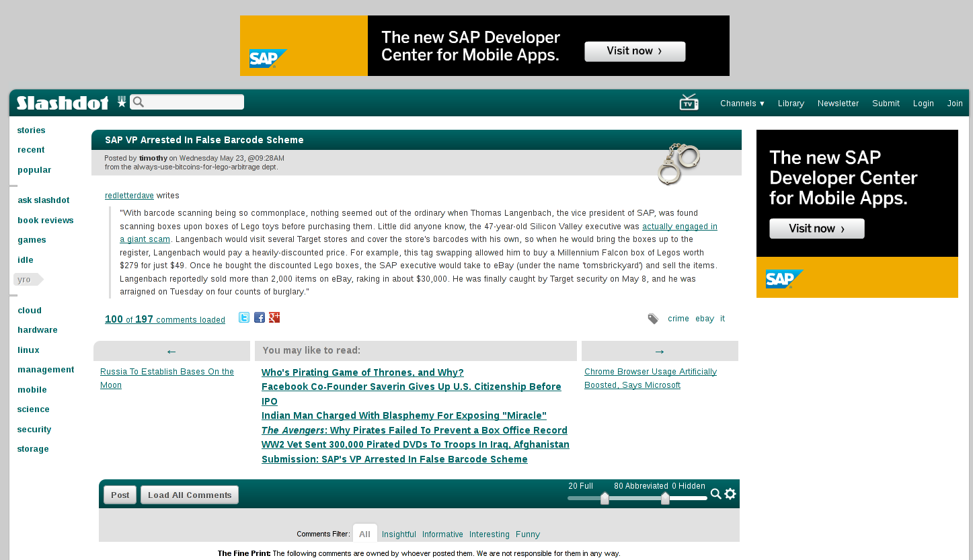Open the Newsletter page
The image size is (973, 560).
[838, 104]
